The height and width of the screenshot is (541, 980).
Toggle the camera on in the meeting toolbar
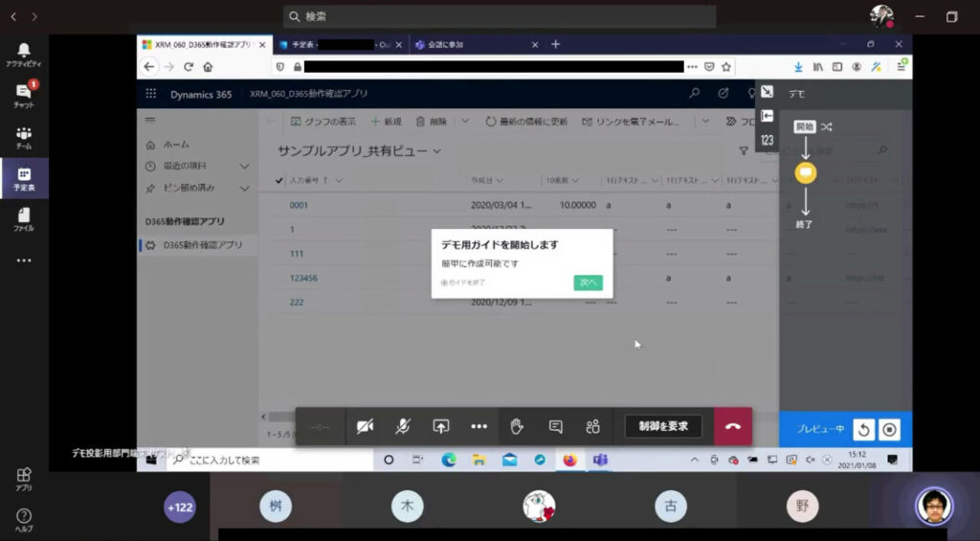365,426
